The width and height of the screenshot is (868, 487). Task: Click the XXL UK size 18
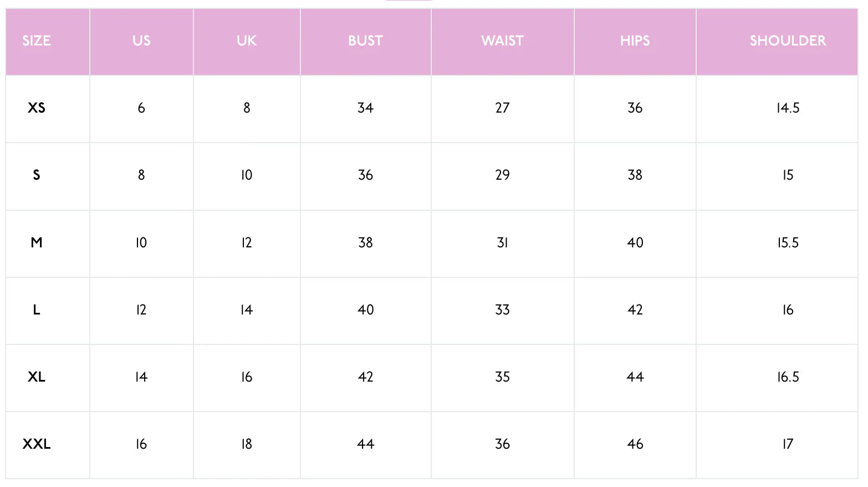click(x=247, y=444)
